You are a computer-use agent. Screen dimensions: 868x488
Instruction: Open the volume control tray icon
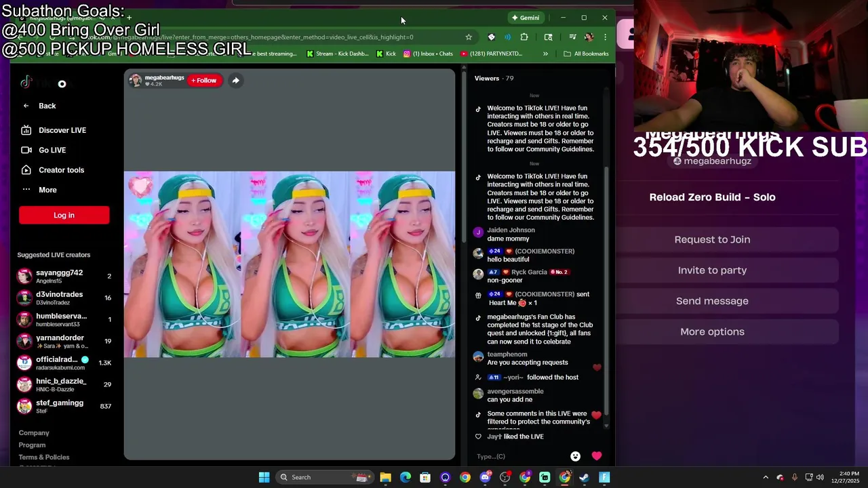tap(820, 477)
